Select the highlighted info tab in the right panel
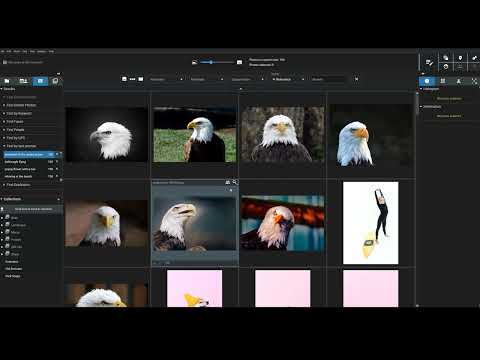The image size is (480, 360). point(427,81)
